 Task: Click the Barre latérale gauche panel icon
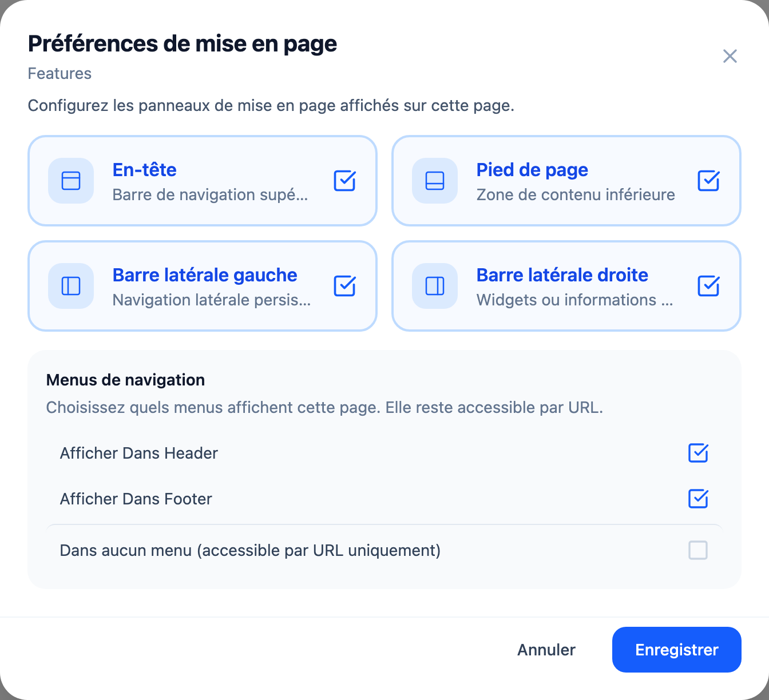(71, 286)
